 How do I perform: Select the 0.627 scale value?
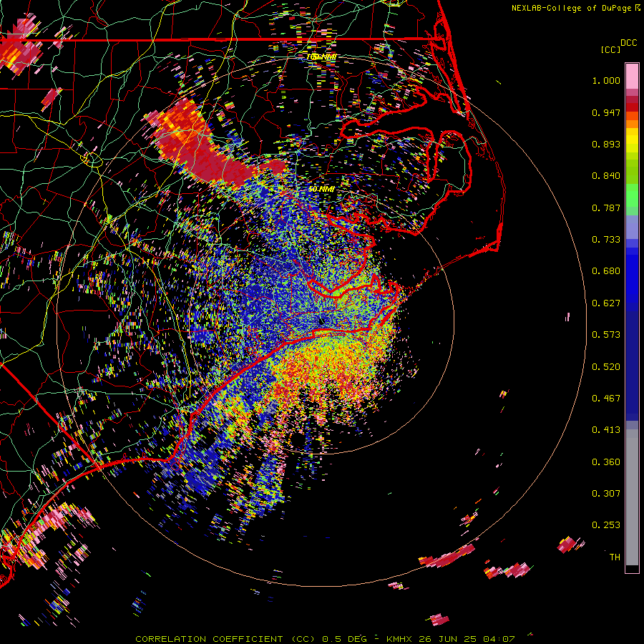pos(606,303)
